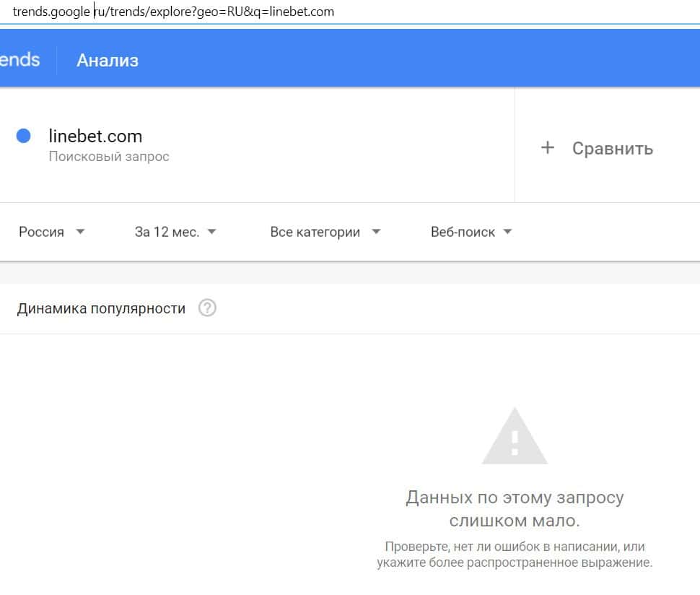Viewport: 700px width, 595px height.
Task: Click the Данных по этому запросу слишком мало message
Action: (x=515, y=509)
